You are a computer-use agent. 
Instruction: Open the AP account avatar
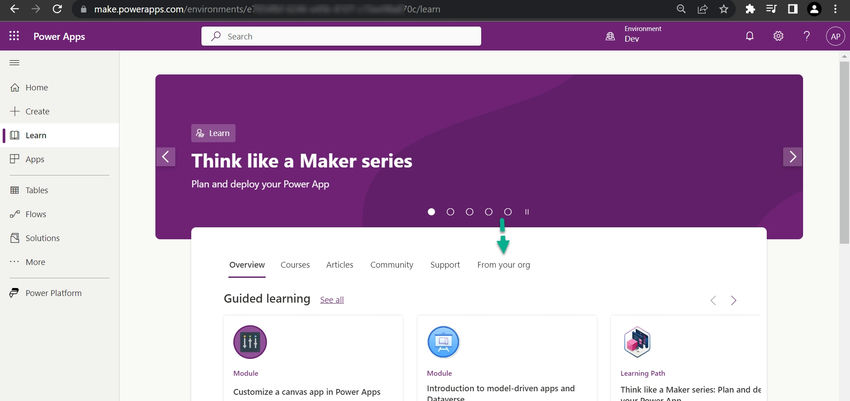(835, 36)
